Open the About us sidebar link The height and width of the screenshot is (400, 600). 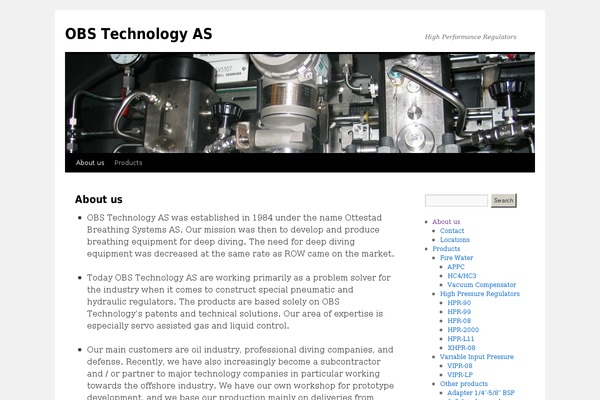coord(446,222)
